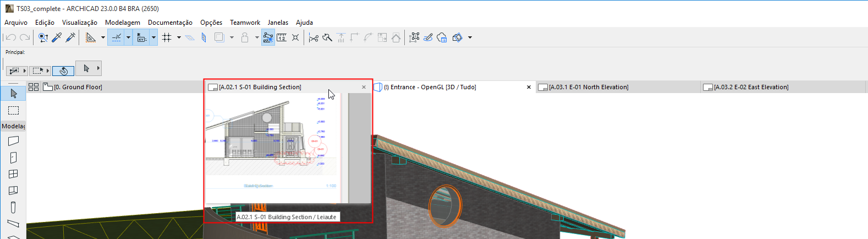This screenshot has height=239, width=868.
Task: Click the Guide Lines triangle ruler icon
Action: click(91, 37)
